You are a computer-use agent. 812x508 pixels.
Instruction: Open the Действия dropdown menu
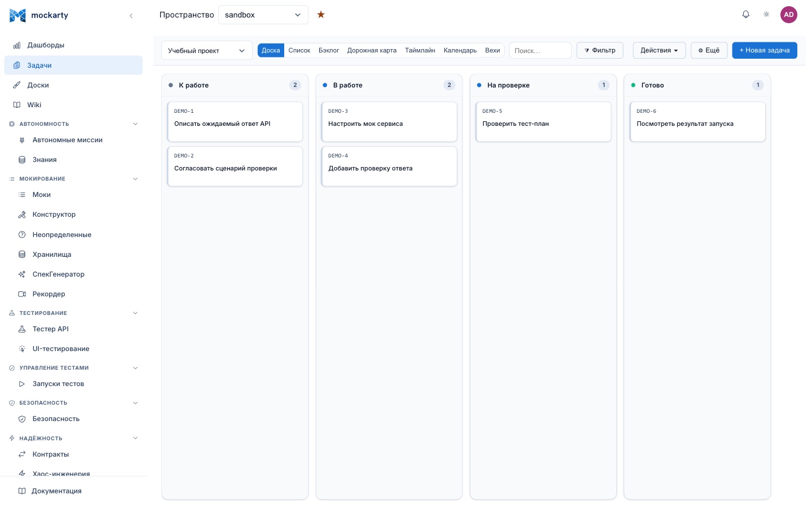click(x=659, y=50)
